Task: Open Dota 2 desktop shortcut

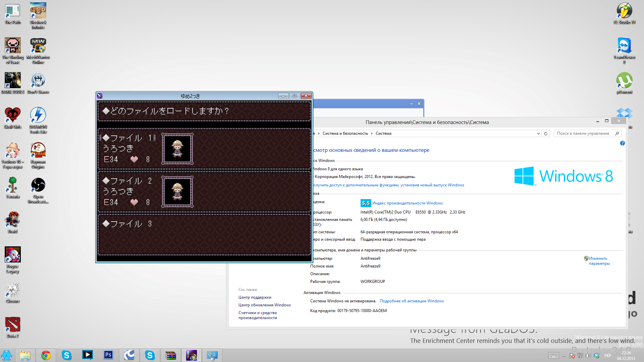Action: click(13, 327)
